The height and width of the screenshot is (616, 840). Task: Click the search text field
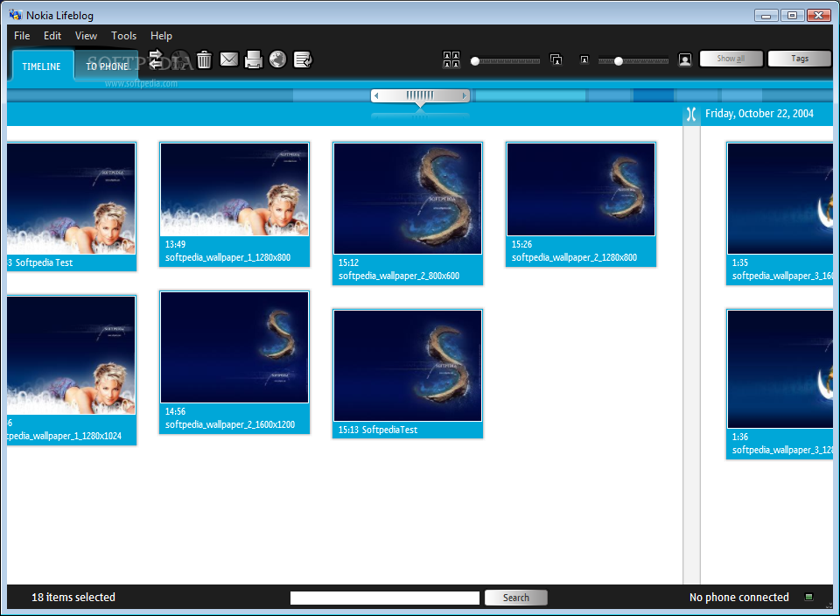[385, 598]
